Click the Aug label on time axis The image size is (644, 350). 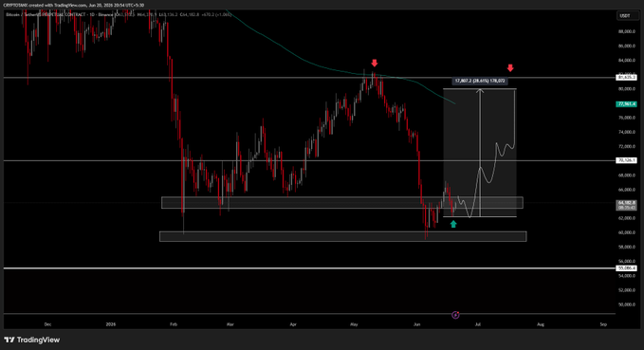coord(541,324)
